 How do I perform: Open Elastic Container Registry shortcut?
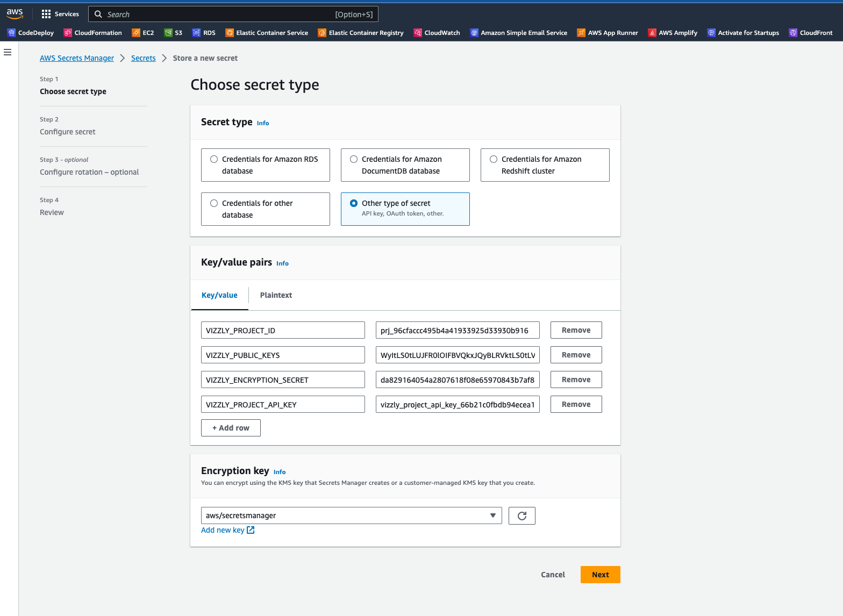tap(361, 33)
